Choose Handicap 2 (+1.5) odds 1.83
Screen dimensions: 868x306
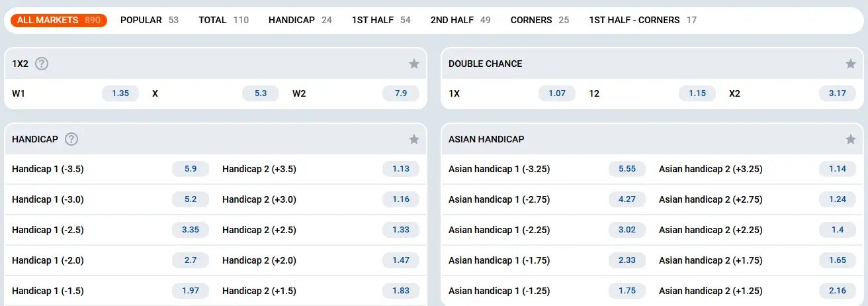[401, 291]
